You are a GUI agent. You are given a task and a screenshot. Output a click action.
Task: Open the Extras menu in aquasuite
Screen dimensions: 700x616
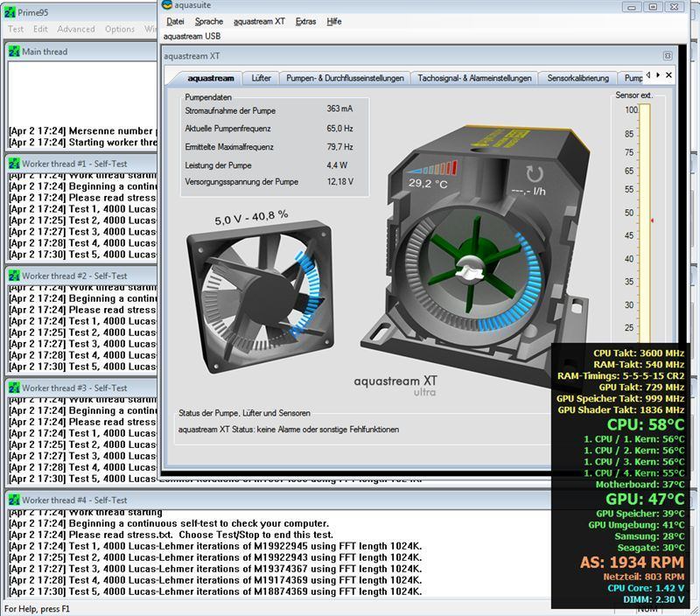[305, 21]
